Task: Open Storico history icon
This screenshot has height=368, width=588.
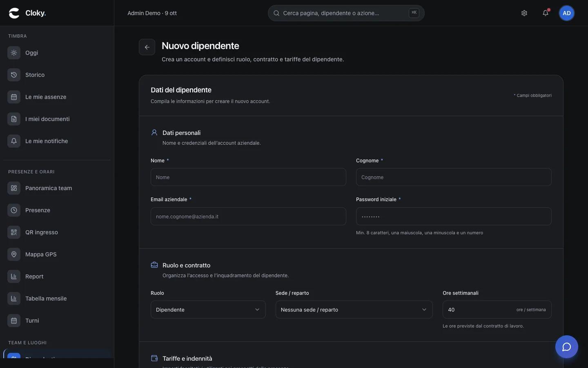Action: pos(14,75)
